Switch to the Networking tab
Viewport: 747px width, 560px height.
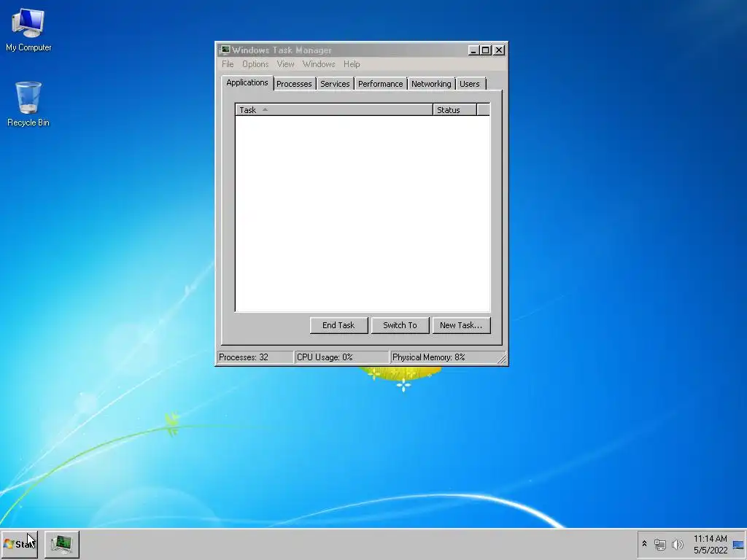pyautogui.click(x=431, y=84)
